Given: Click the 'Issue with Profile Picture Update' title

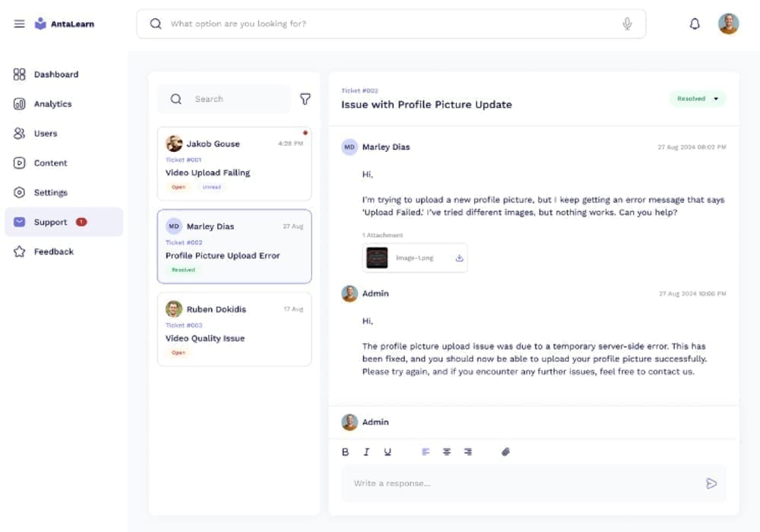Looking at the screenshot, I should (x=426, y=105).
